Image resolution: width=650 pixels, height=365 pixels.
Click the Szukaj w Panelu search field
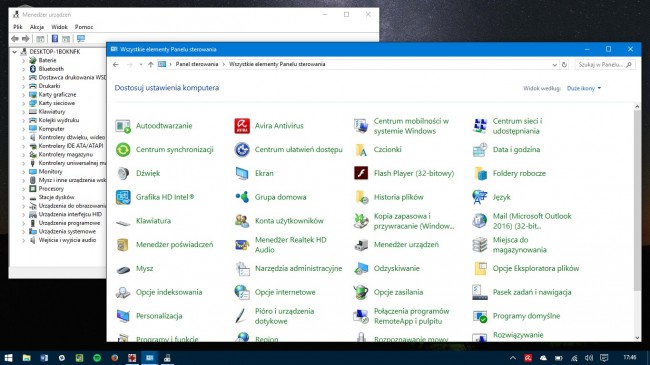pos(604,65)
